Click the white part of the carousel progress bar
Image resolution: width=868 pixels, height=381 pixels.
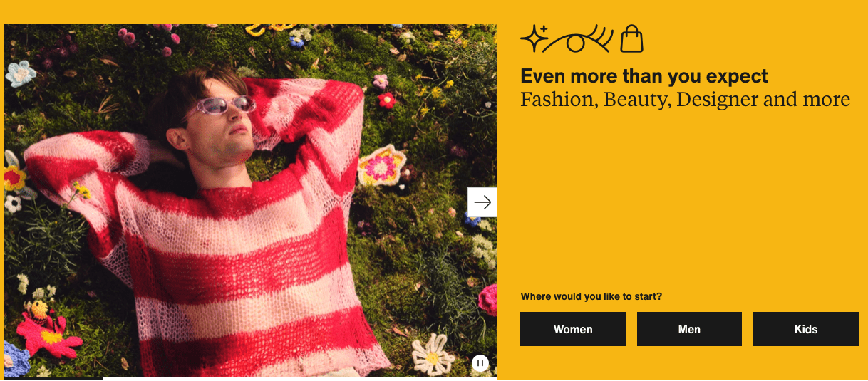pos(300,379)
